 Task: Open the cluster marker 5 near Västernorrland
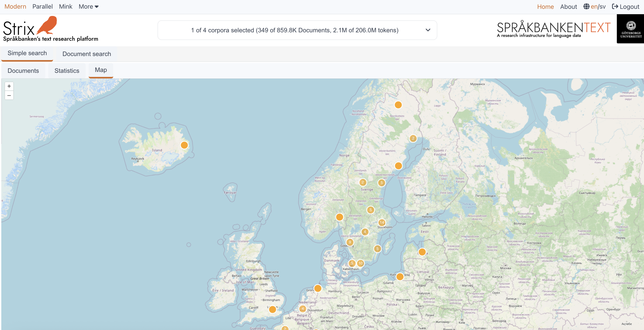pos(381,183)
